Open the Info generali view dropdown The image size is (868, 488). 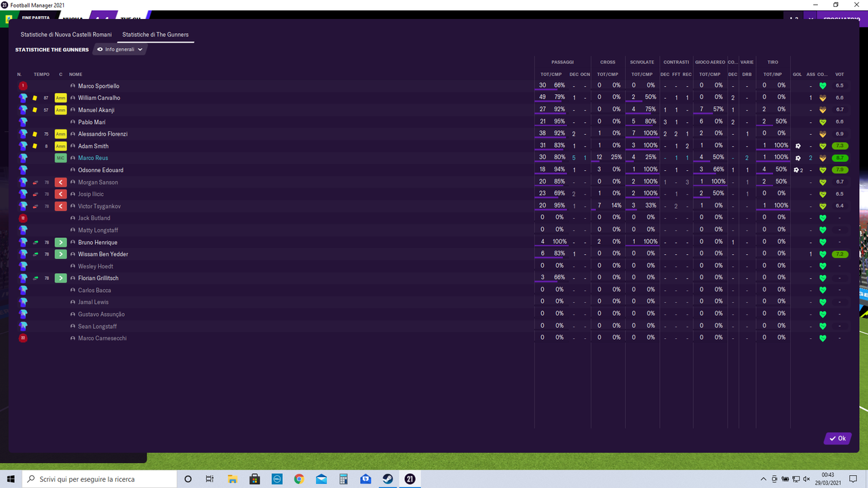pos(120,49)
